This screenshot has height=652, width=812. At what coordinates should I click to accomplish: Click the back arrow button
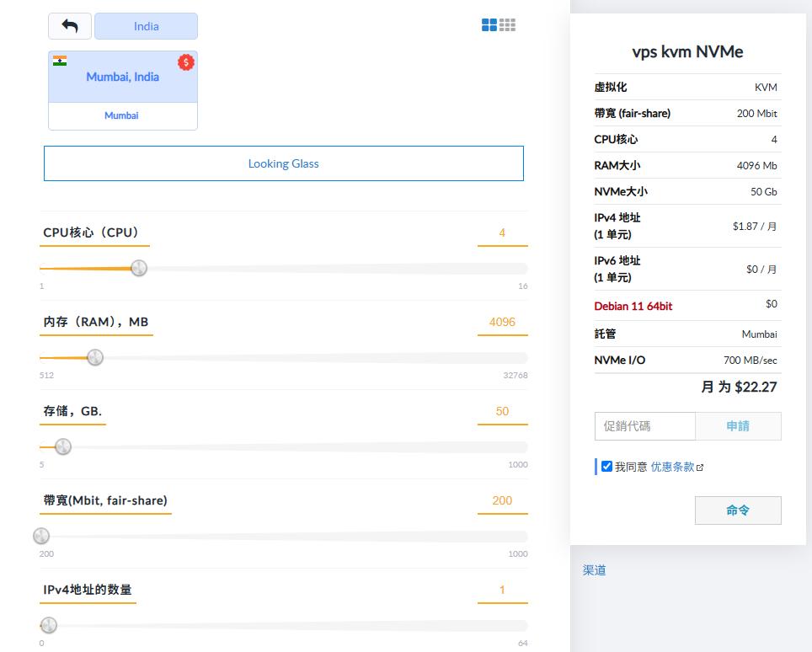coord(70,26)
